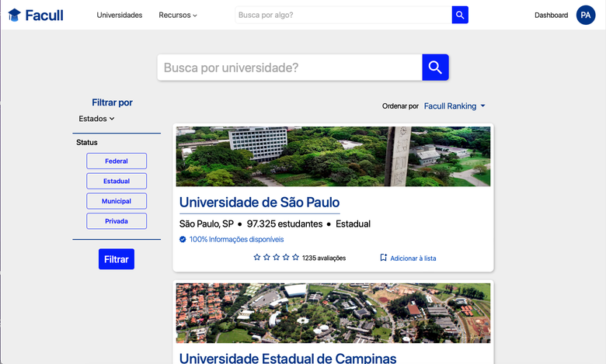This screenshot has width=606, height=364.
Task: Run the university search magnifier button
Action: 435,68
